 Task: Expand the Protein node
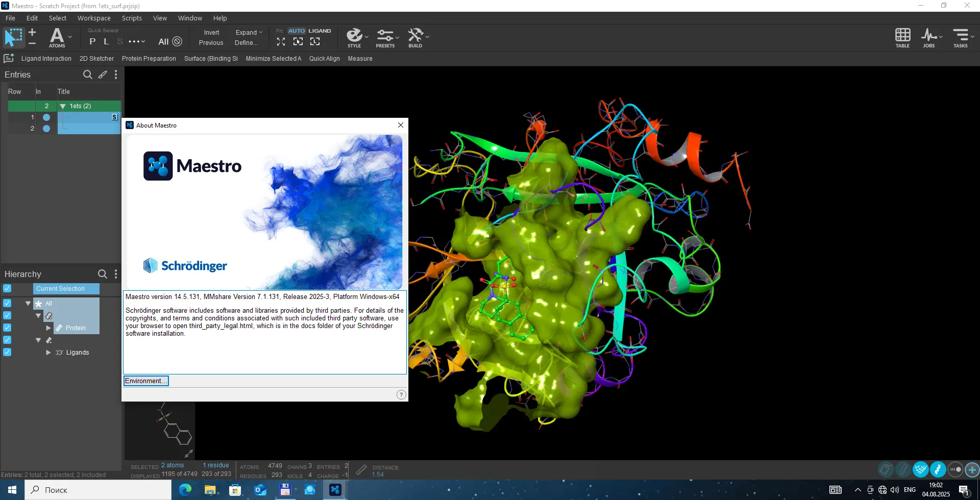point(48,328)
